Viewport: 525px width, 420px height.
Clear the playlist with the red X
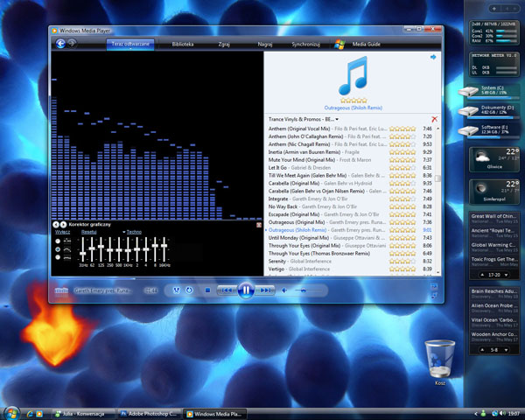tap(434, 119)
